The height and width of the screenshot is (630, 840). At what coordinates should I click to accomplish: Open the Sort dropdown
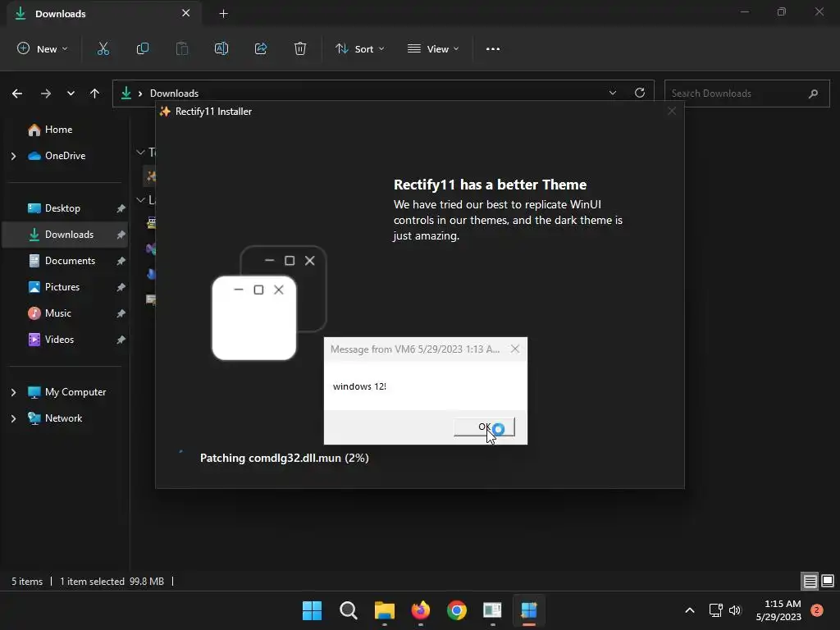click(x=359, y=48)
